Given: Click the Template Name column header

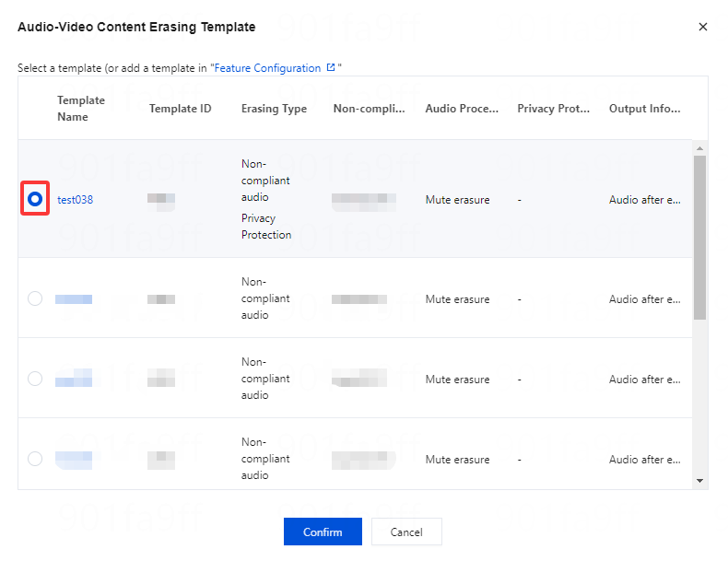Looking at the screenshot, I should coord(81,109).
